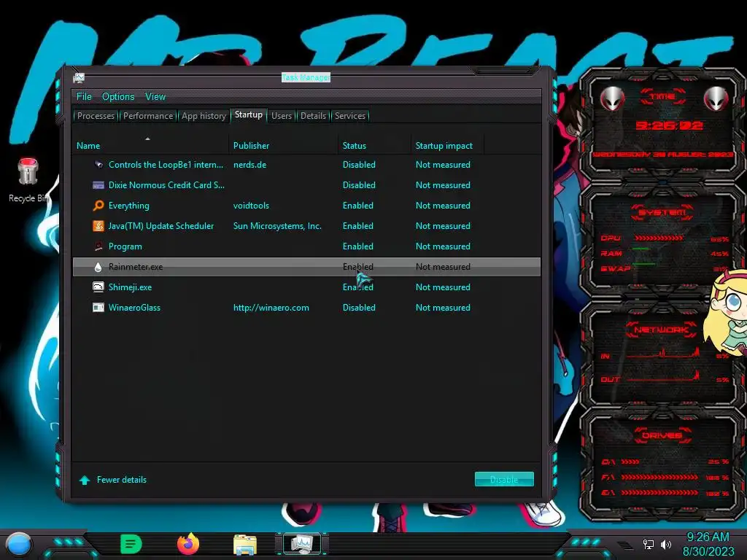
Task: Launch Firefox from the taskbar
Action: [x=188, y=544]
